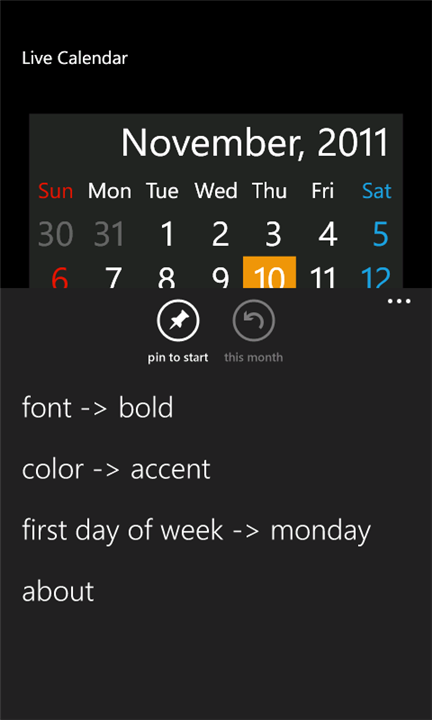Viewport: 432px width, 720px height.
Task: Click the Live Calendar app title
Action: tap(75, 58)
